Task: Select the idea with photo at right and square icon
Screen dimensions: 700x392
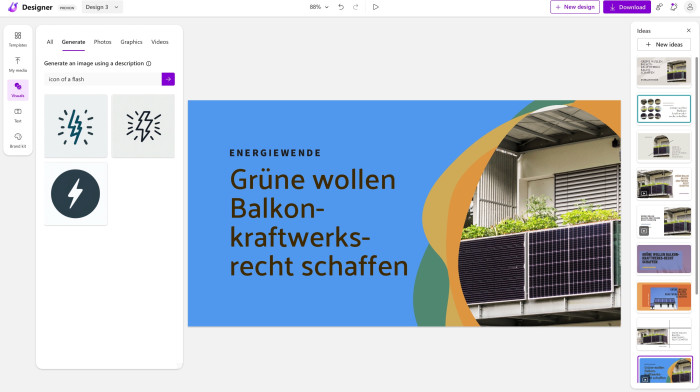Action: [664, 221]
